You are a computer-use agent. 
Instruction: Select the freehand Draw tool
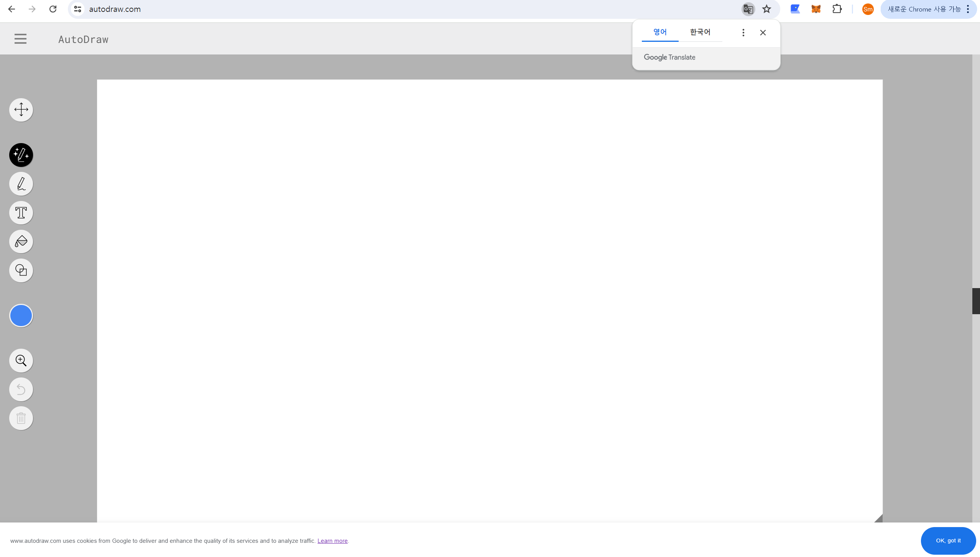pyautogui.click(x=21, y=184)
